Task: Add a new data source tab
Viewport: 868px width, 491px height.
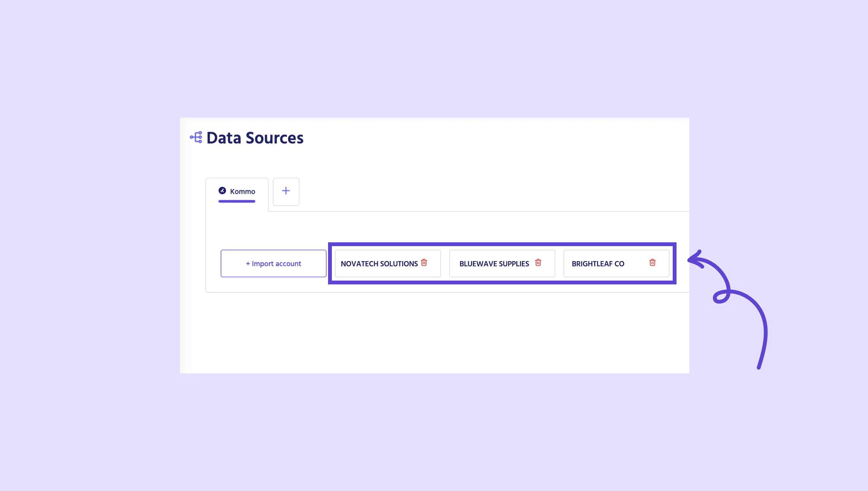Action: [286, 191]
